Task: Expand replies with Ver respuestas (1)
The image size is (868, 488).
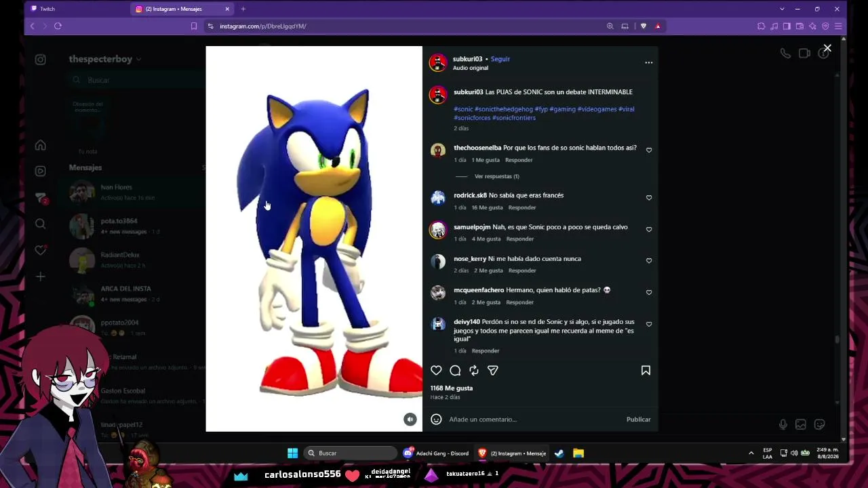Action: (497, 176)
